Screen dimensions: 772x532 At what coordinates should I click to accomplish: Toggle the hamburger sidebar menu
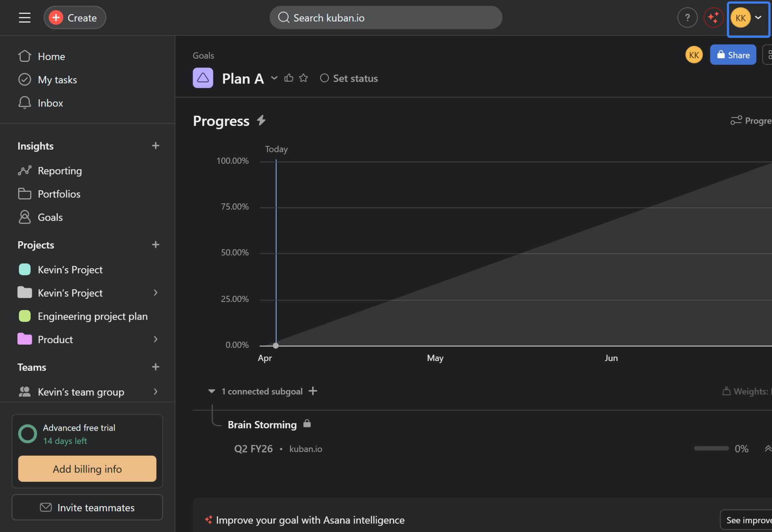click(25, 18)
